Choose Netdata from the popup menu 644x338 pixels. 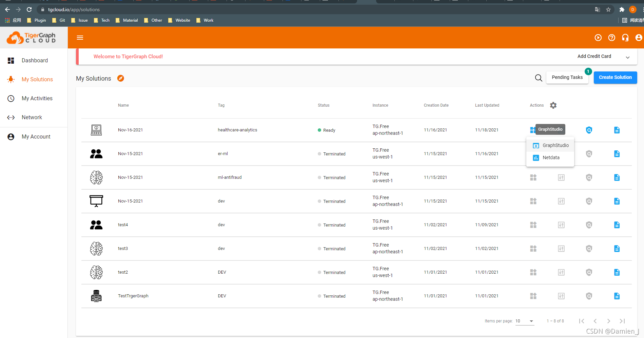click(550, 157)
